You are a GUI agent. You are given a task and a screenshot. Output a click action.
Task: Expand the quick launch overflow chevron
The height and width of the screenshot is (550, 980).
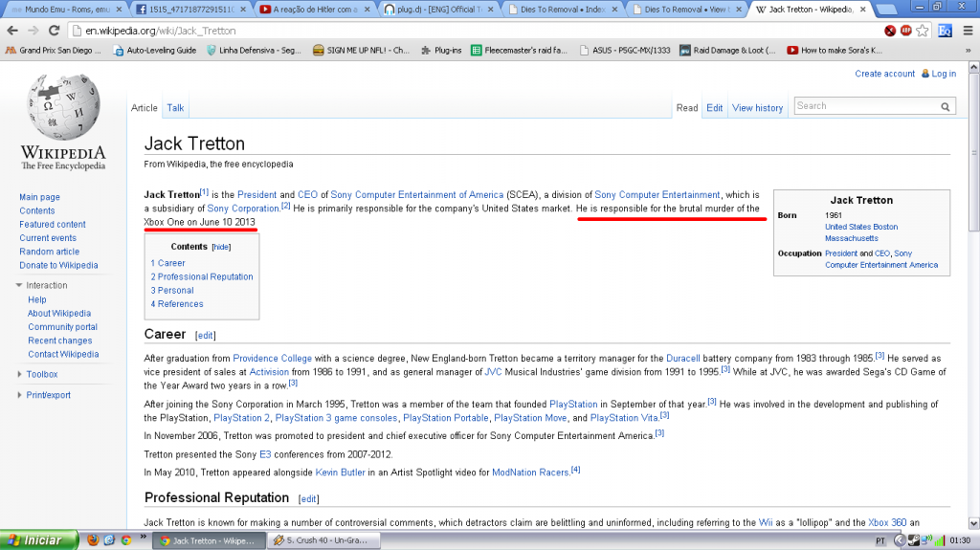coord(144,537)
